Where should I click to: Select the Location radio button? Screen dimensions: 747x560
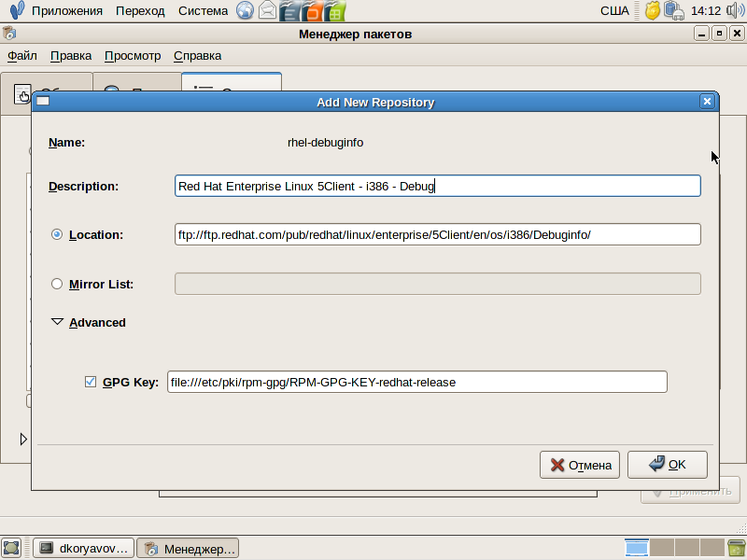tap(57, 234)
